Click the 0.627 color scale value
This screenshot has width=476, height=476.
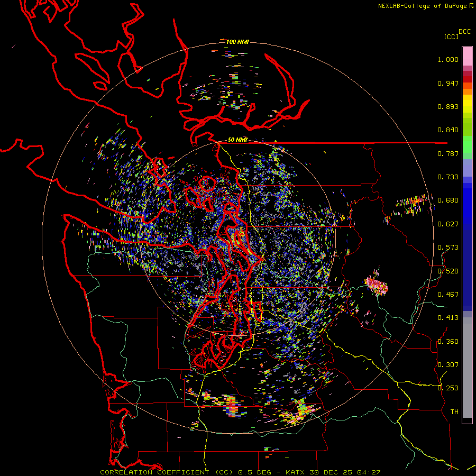[448, 224]
